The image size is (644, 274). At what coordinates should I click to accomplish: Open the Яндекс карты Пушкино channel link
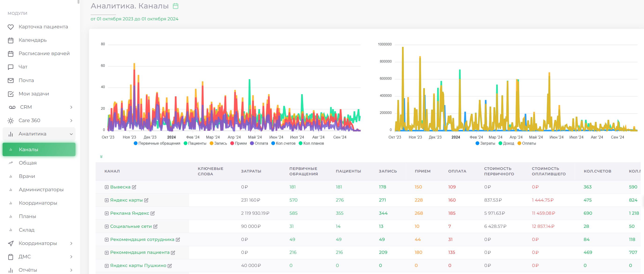coord(138,266)
